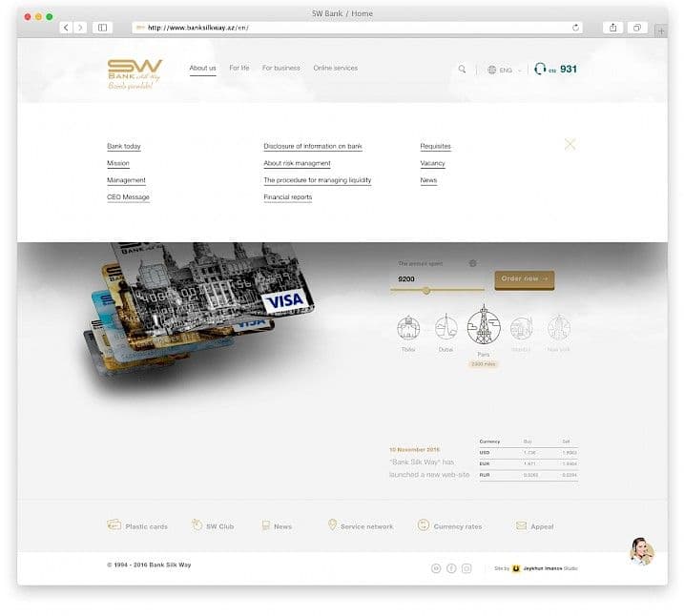This screenshot has height=616, width=684.
Task: Open Financial reports link
Action: coord(287,197)
